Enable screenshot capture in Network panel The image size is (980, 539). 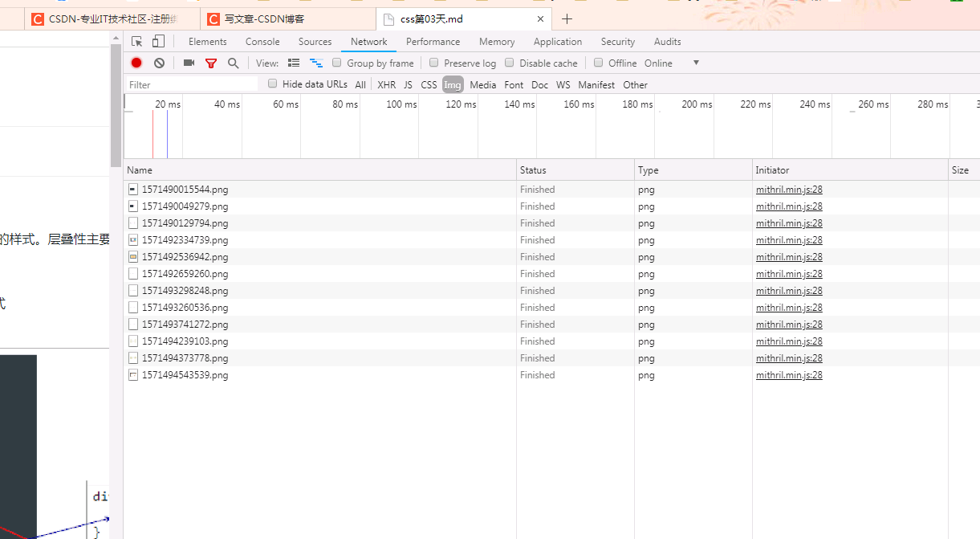(x=188, y=63)
